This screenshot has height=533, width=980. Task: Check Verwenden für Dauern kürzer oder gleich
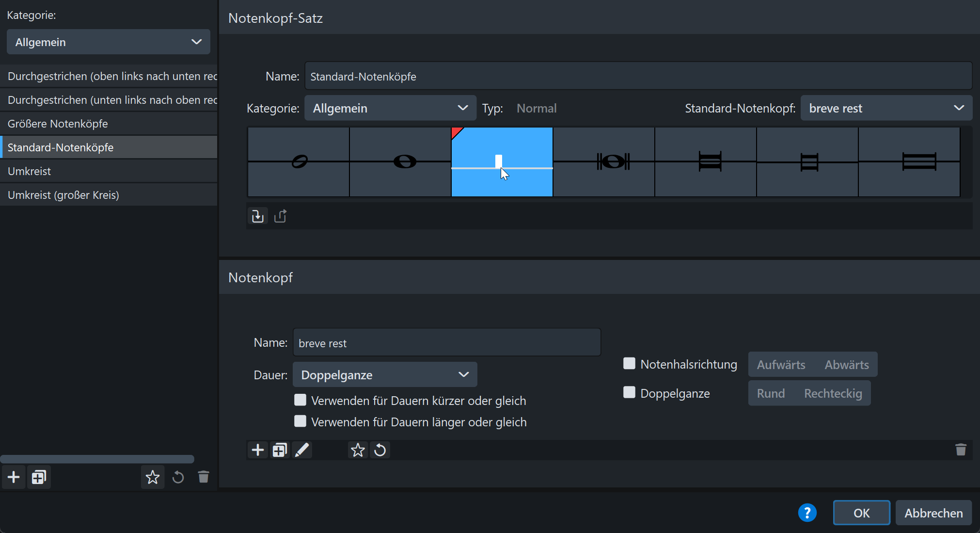point(300,400)
